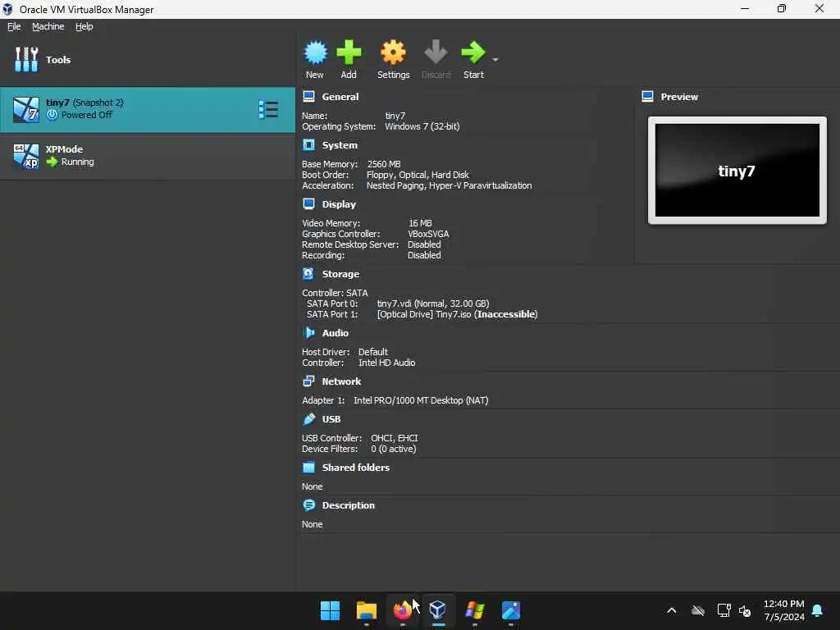Click the VirtualBox taskbar icon

click(438, 610)
